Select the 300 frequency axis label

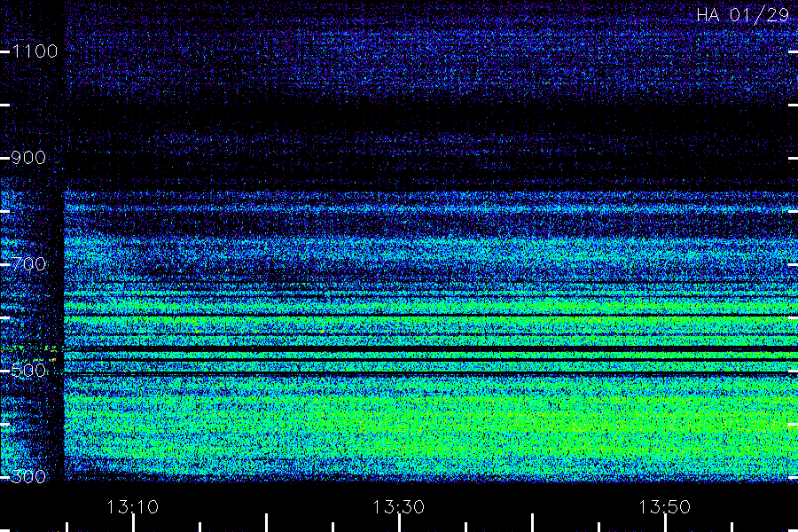click(28, 476)
